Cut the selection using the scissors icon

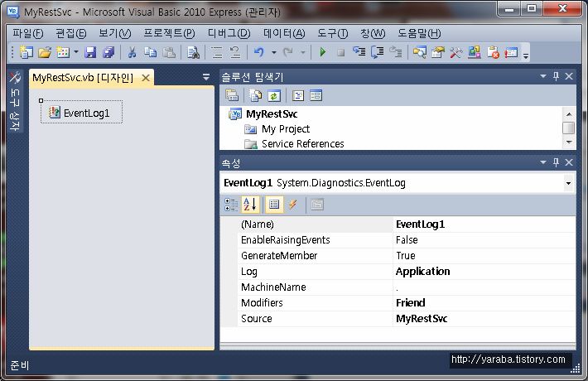[132, 52]
